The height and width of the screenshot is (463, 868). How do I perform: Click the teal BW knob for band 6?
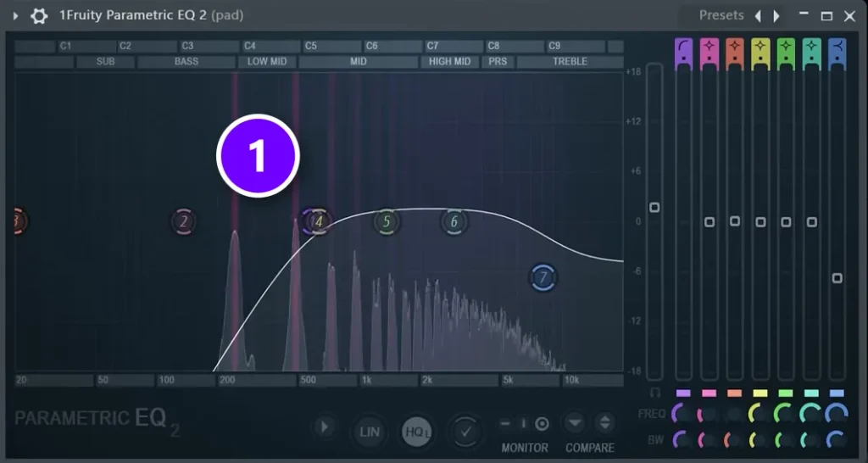(x=810, y=440)
